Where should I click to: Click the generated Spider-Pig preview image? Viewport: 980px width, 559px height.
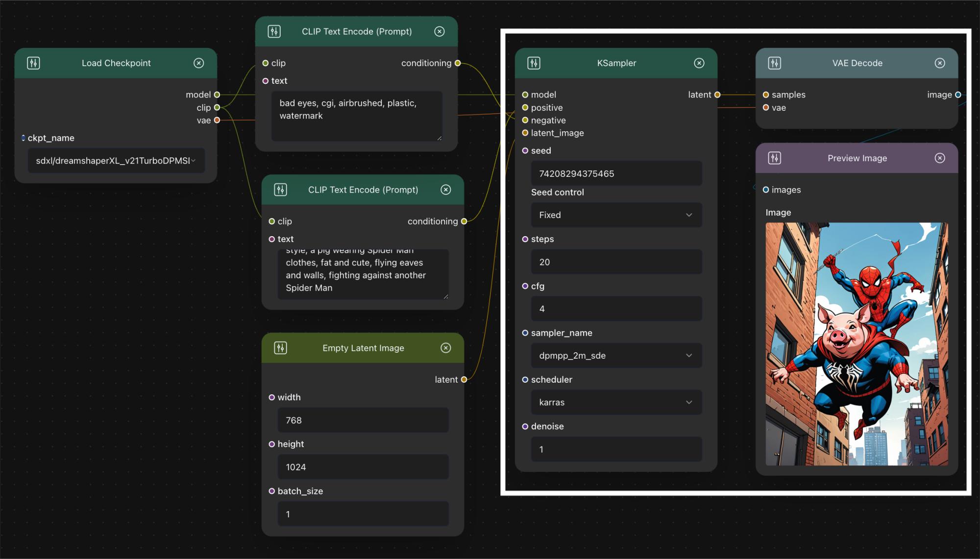(857, 344)
